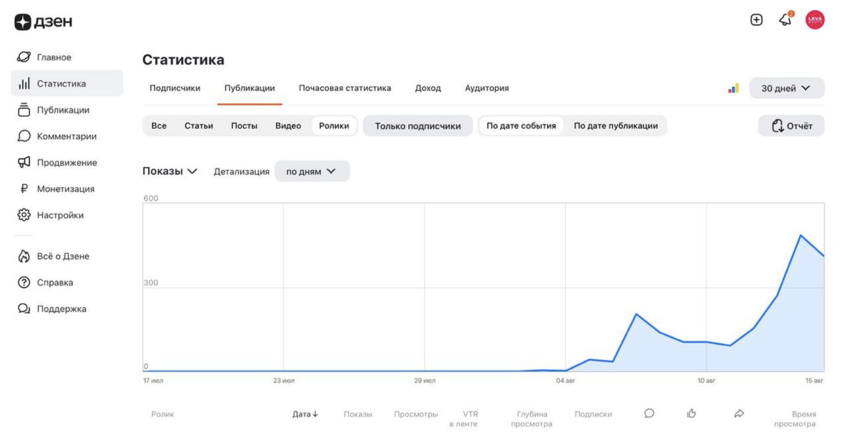
Task: Sort the table by Дата column
Action: [x=305, y=414]
